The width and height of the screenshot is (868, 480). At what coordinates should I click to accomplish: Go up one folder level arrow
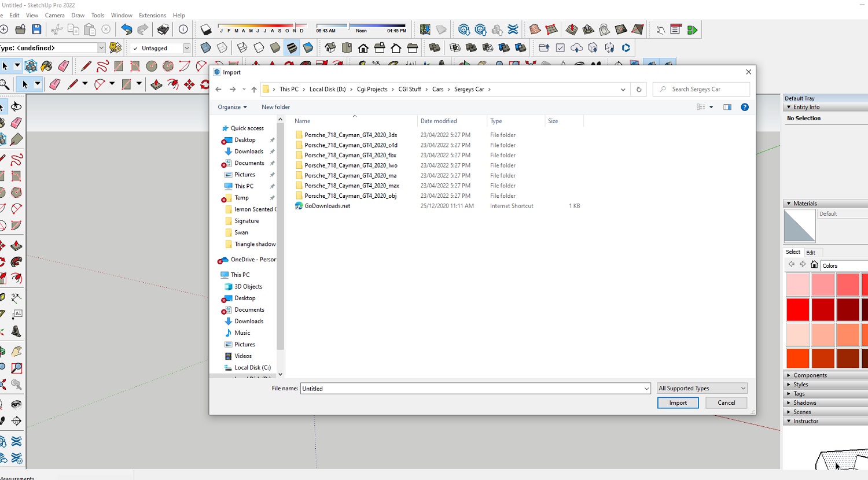pyautogui.click(x=253, y=89)
